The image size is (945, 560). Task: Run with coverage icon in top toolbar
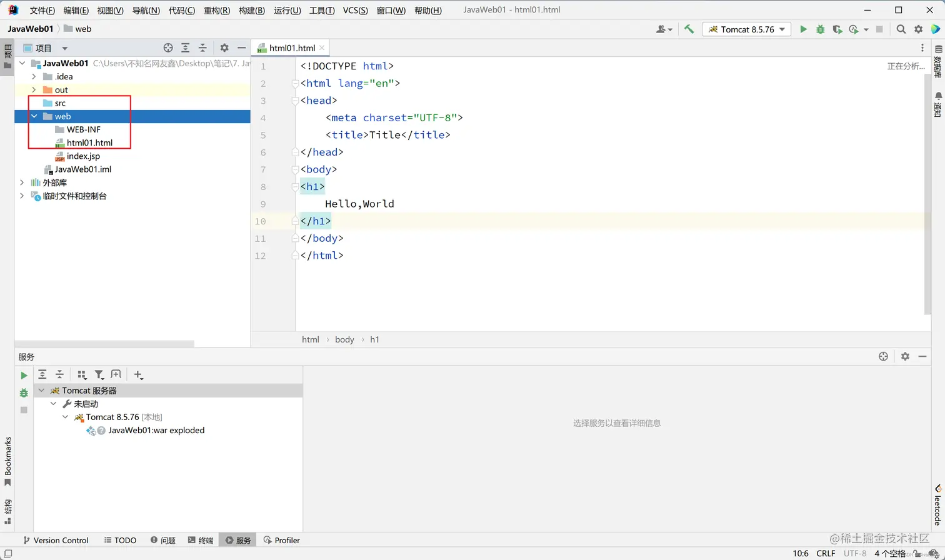tap(837, 29)
